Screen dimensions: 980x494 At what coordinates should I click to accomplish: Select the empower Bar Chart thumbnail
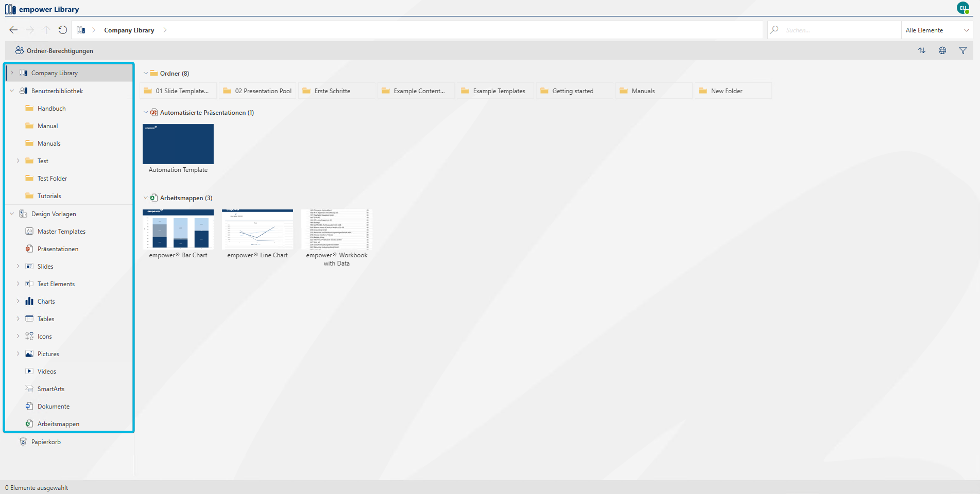click(178, 229)
